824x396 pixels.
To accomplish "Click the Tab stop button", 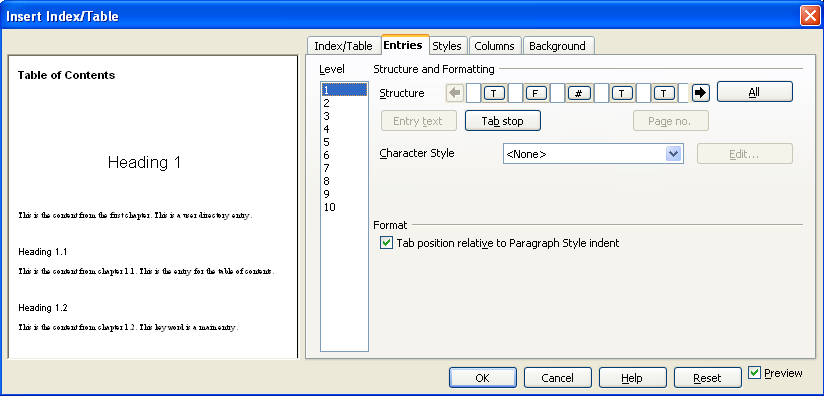I will coord(503,121).
